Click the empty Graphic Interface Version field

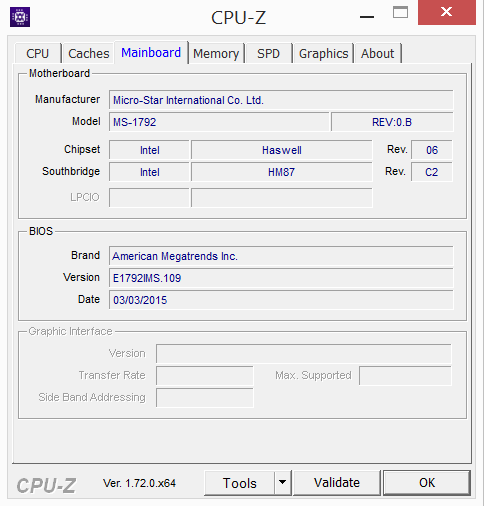click(304, 354)
